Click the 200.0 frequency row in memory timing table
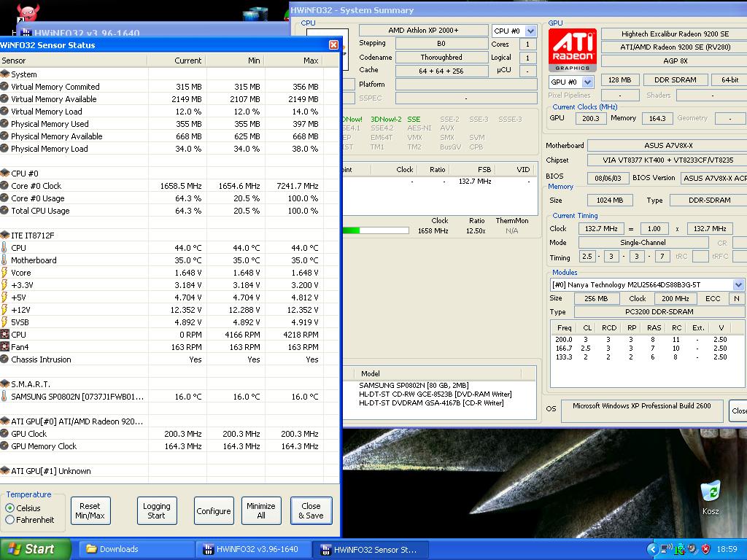 (642, 340)
